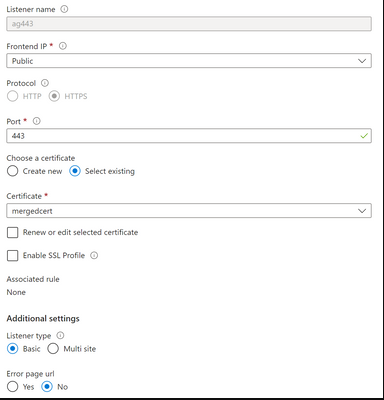
Task: Select Multi site listener type
Action: point(53,349)
